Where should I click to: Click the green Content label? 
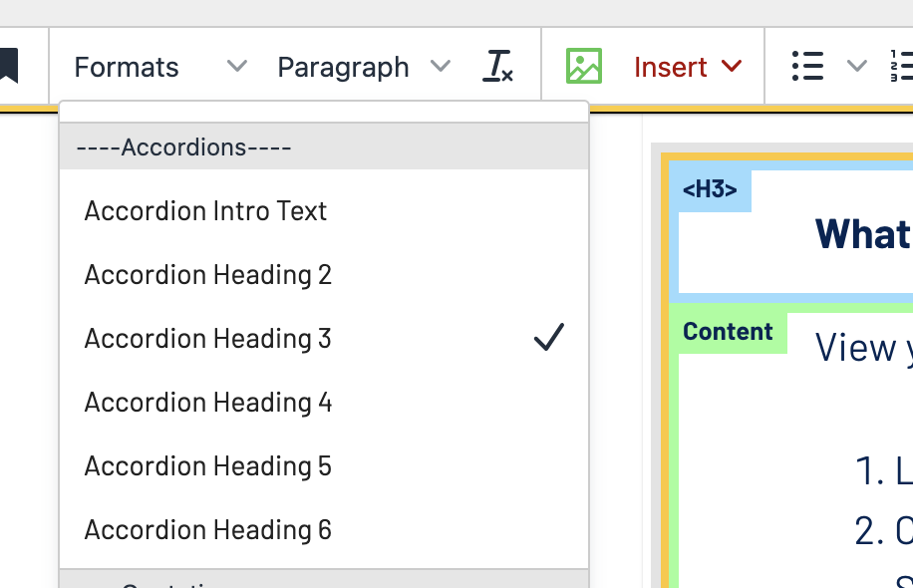(728, 332)
